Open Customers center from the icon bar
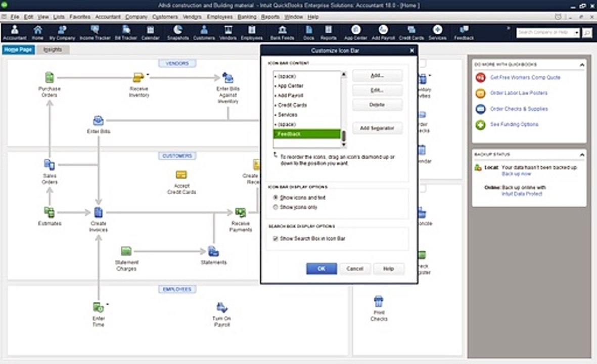 pos(204,32)
